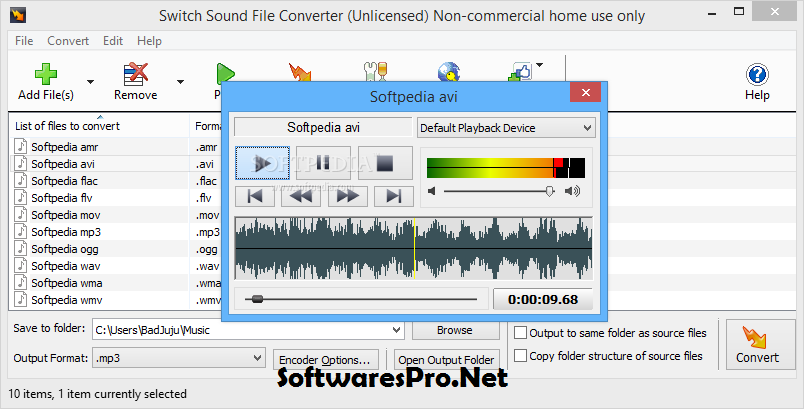
Task: Click the loud speaker icon by the volume slider
Action: (x=572, y=191)
